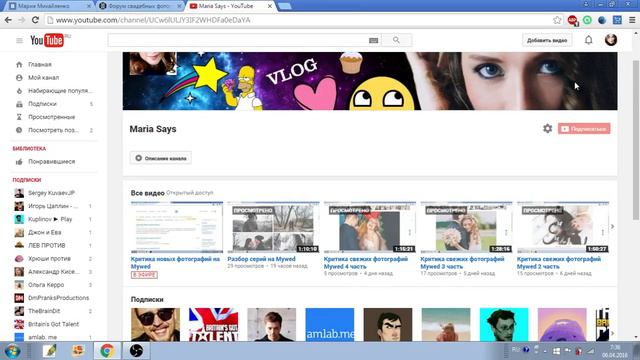Open video Разбор серий на Mywed
This screenshot has height=360, width=640.
pyautogui.click(x=261, y=259)
